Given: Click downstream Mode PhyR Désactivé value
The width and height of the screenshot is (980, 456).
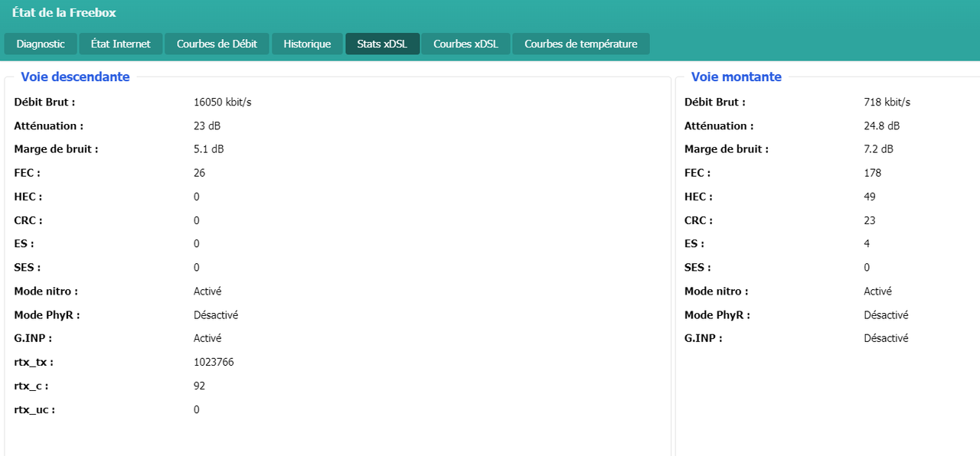Looking at the screenshot, I should (216, 314).
